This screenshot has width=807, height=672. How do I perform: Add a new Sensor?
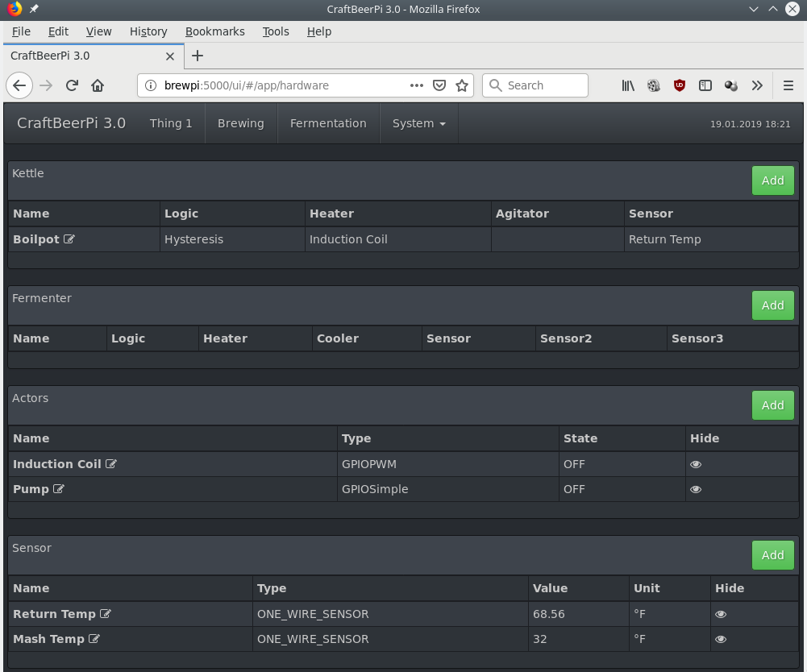pos(772,555)
